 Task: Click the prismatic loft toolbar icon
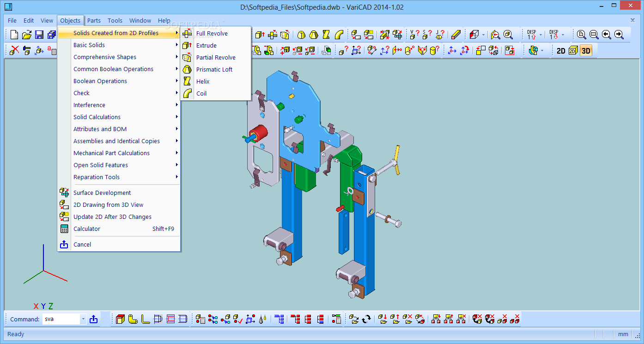(x=314, y=35)
